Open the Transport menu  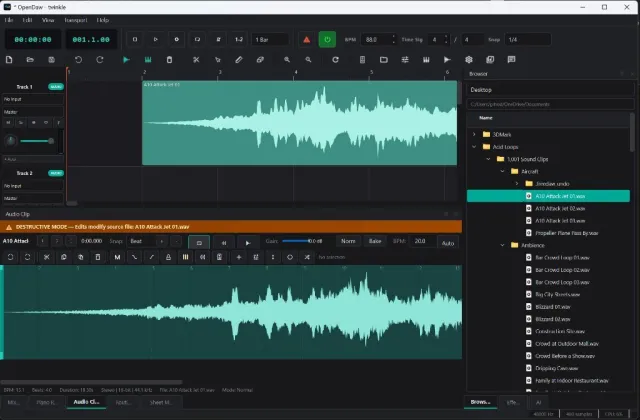click(76, 20)
